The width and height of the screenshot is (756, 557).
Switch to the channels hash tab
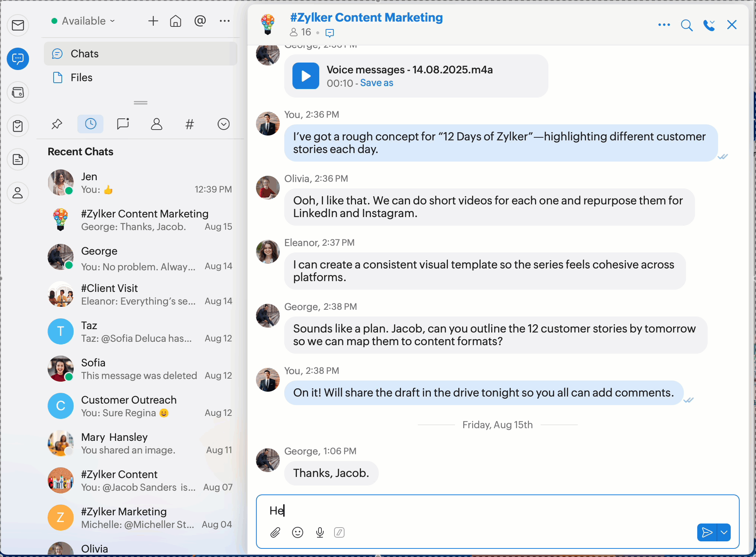pyautogui.click(x=190, y=124)
